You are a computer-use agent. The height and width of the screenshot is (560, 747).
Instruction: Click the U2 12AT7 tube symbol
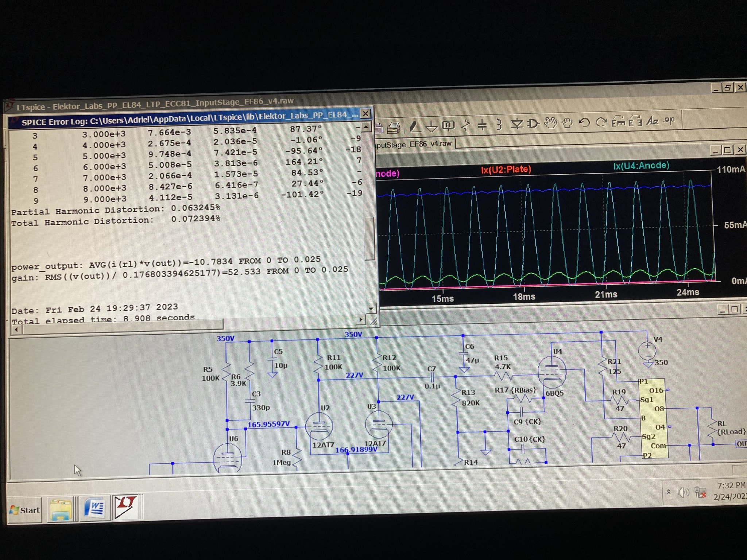(319, 426)
